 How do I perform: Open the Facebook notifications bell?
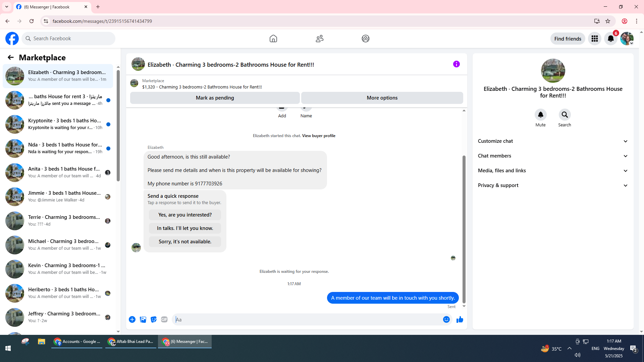coord(610,39)
